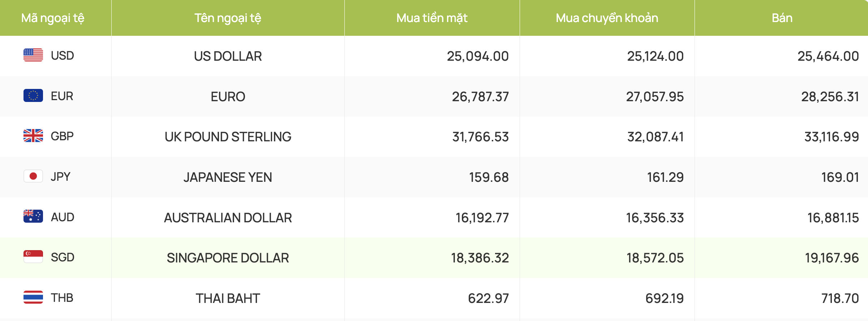
Task: Click the 'Bán' column header
Action: [782, 18]
